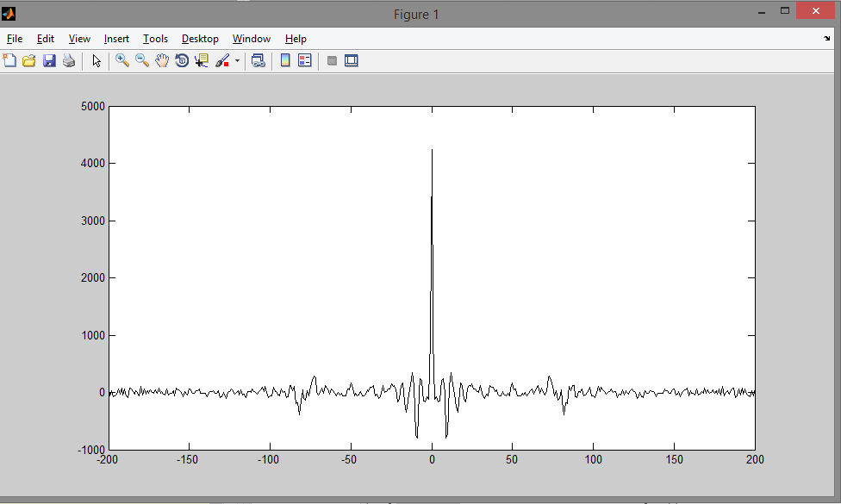Image resolution: width=841 pixels, height=504 pixels.
Task: Close the Figure 1 window
Action: 815,10
